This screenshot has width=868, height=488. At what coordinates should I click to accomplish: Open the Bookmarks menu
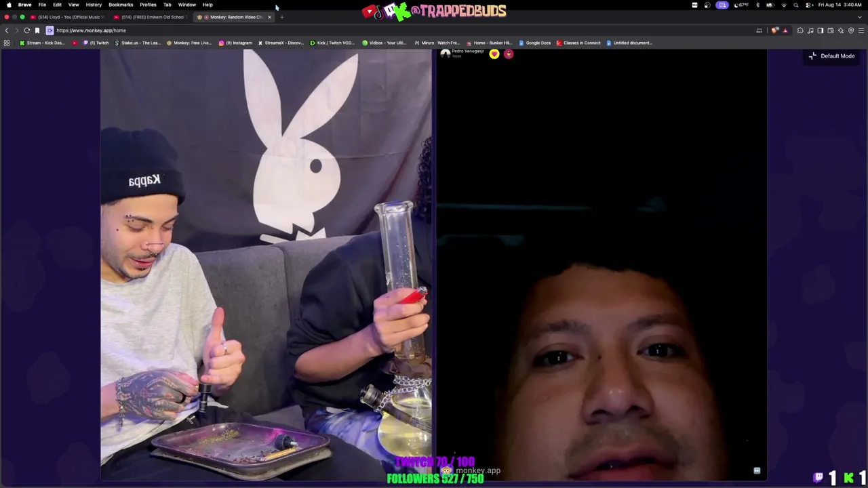coord(121,5)
